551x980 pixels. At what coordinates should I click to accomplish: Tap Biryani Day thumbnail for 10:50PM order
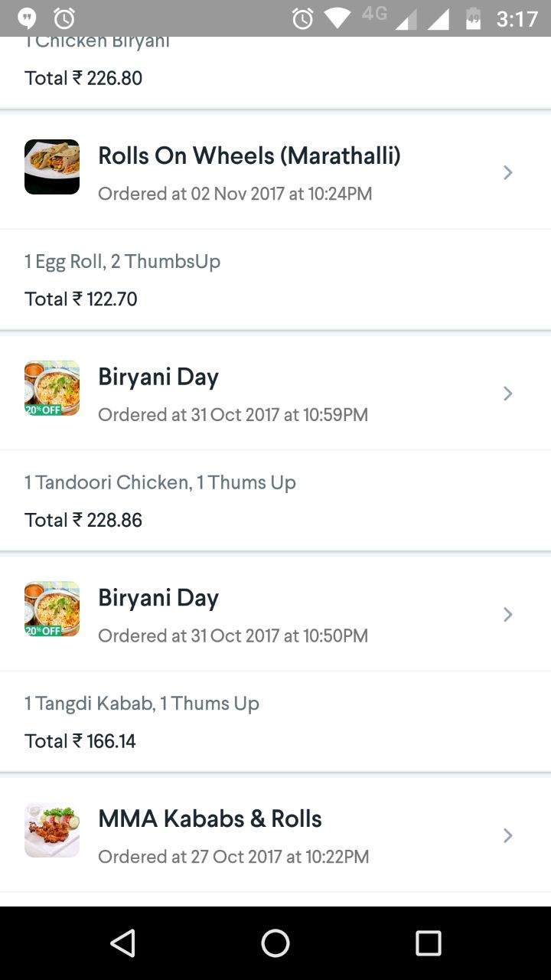coord(52,609)
